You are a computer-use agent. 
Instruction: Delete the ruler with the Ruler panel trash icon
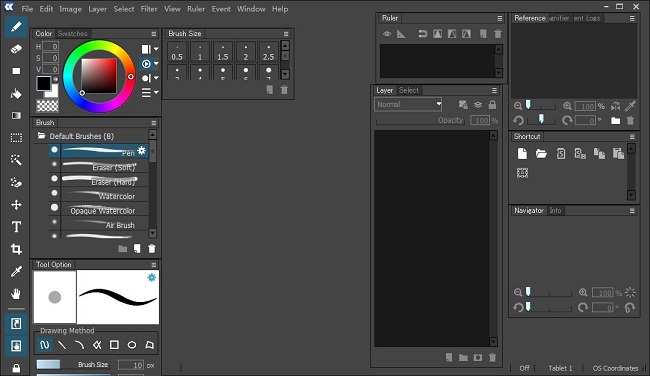pos(498,34)
